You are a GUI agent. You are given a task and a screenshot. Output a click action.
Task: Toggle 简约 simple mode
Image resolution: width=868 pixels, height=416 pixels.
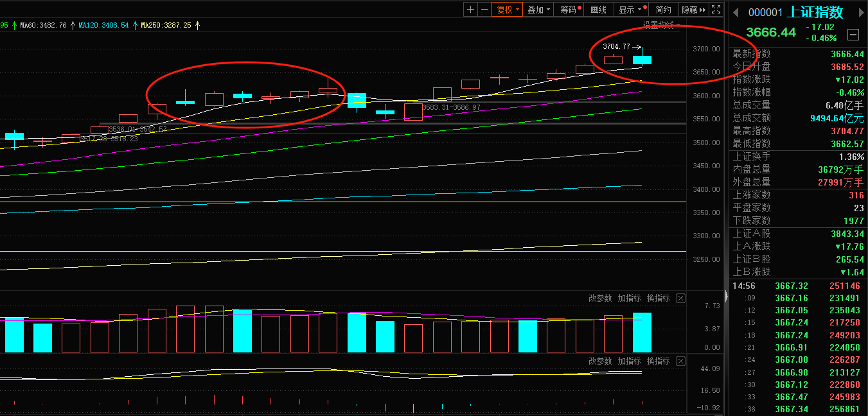pyautogui.click(x=663, y=10)
